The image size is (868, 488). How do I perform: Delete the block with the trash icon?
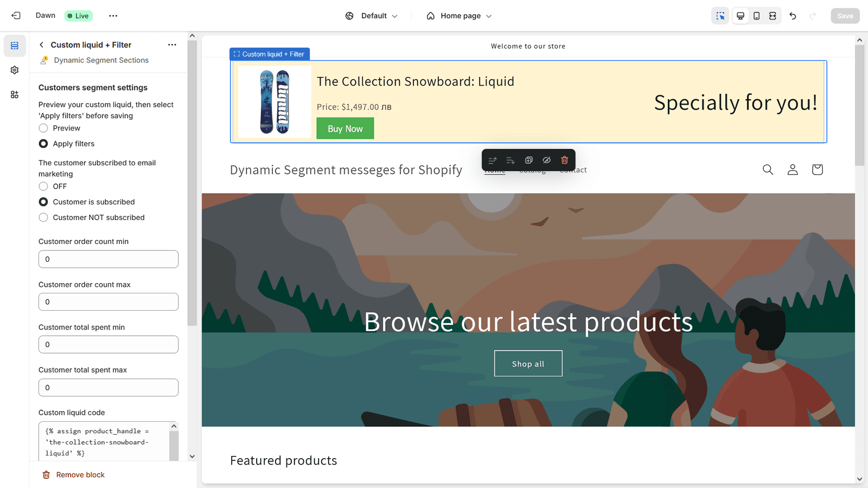pos(564,160)
